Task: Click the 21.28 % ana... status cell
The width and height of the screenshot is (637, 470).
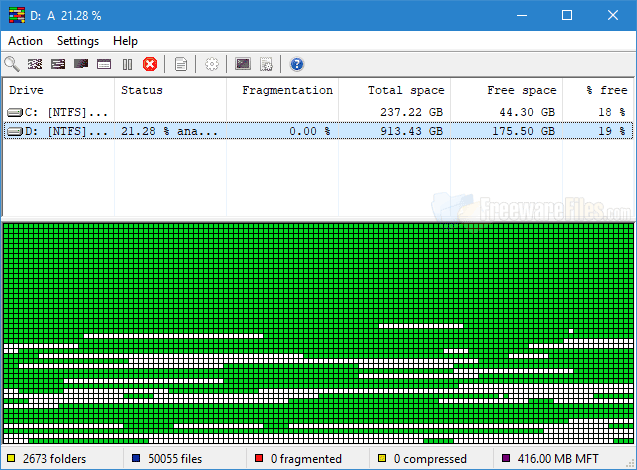Action: click(x=169, y=131)
